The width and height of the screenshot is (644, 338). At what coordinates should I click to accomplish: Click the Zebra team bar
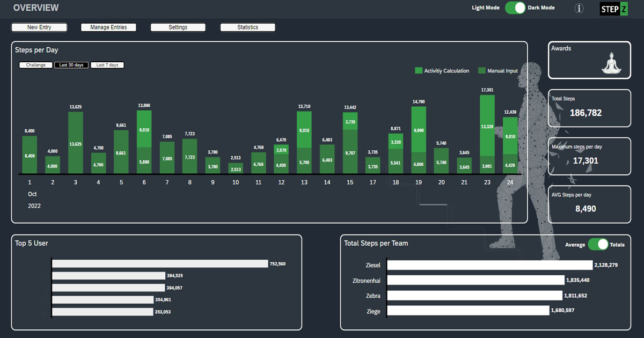(474, 296)
